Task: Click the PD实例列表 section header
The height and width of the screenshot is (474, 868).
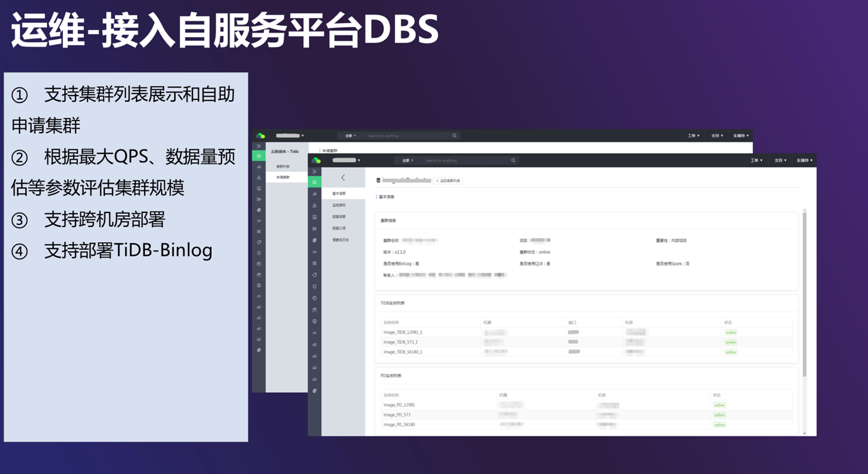Action: [x=391, y=376]
